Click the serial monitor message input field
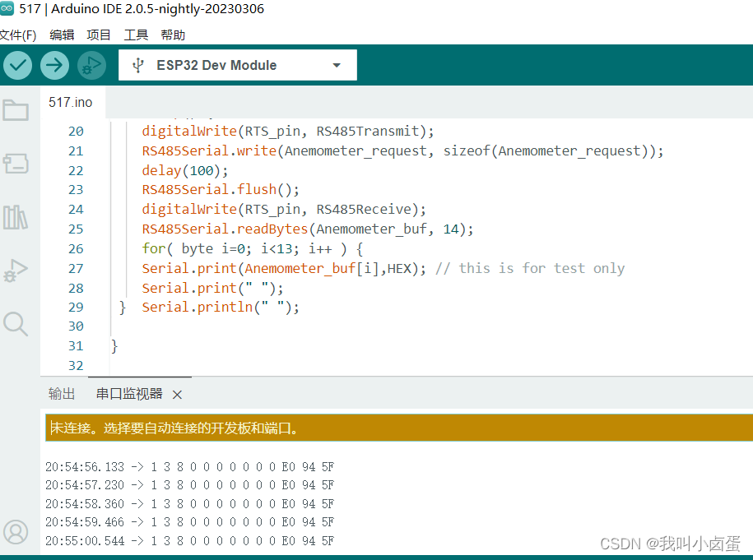The width and height of the screenshot is (753, 560). coord(399,428)
